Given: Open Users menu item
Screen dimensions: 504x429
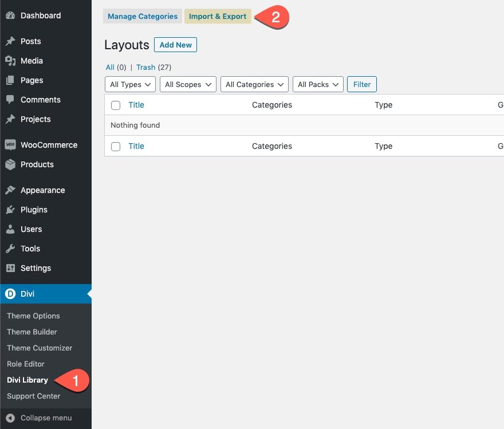Looking at the screenshot, I should click(46, 229).
